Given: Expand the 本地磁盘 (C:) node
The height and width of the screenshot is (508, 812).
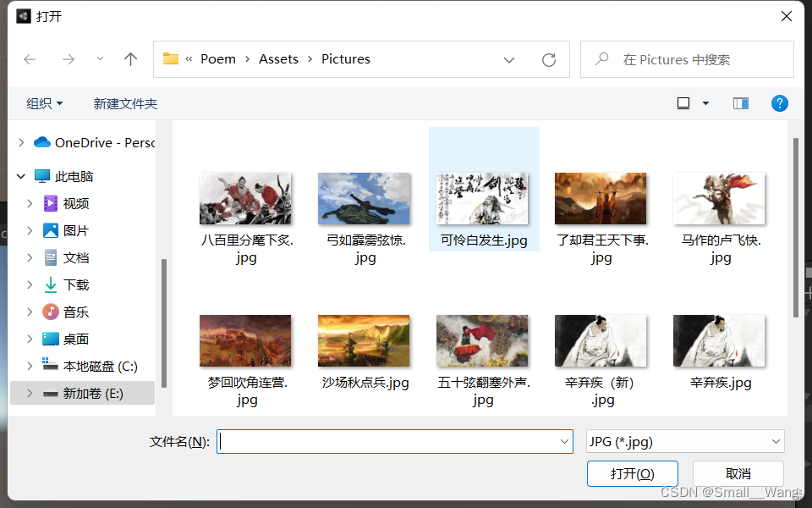Looking at the screenshot, I should (x=30, y=367).
